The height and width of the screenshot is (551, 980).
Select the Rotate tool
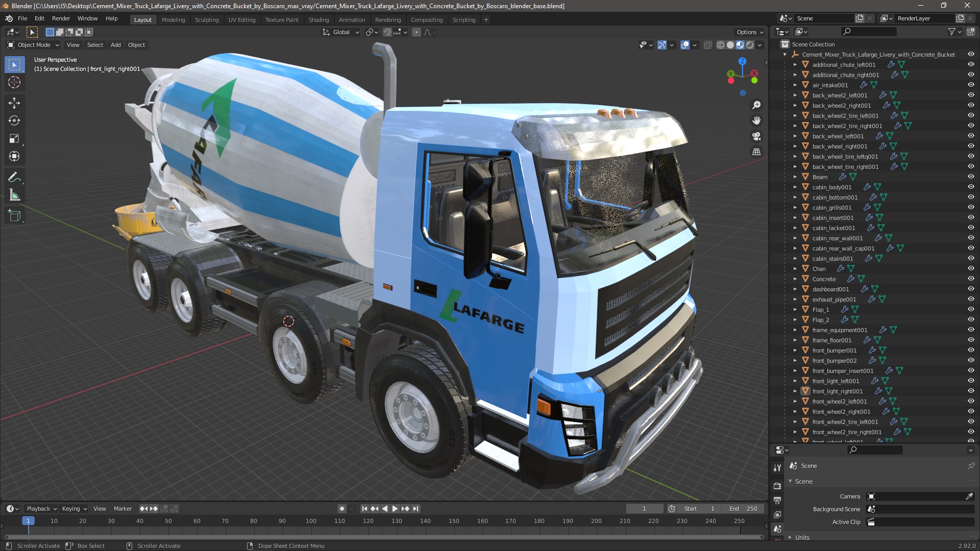point(14,121)
